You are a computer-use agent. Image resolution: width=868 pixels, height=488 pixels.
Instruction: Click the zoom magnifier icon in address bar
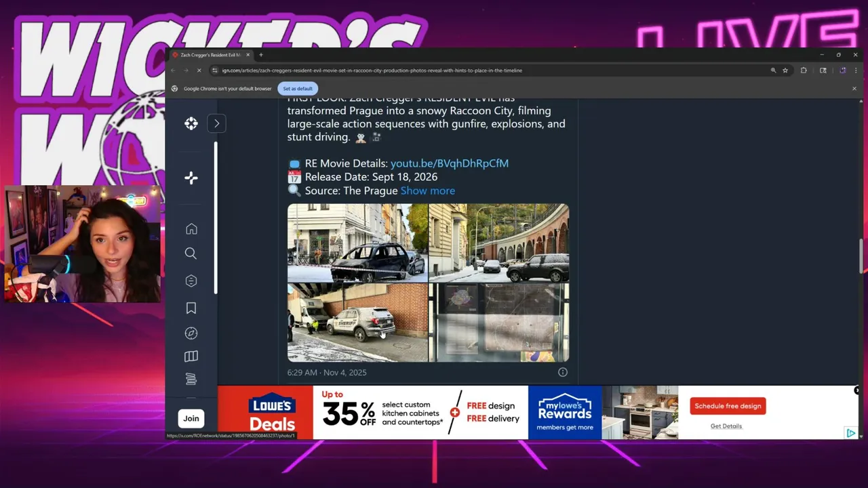point(773,70)
